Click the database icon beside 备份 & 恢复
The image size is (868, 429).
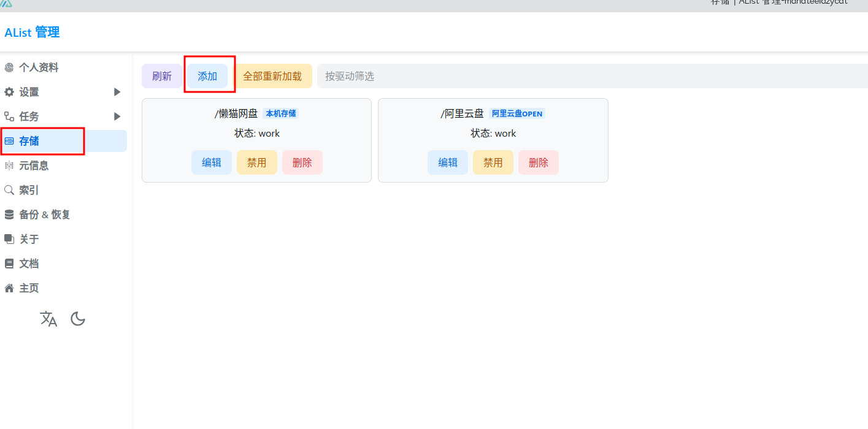click(9, 214)
